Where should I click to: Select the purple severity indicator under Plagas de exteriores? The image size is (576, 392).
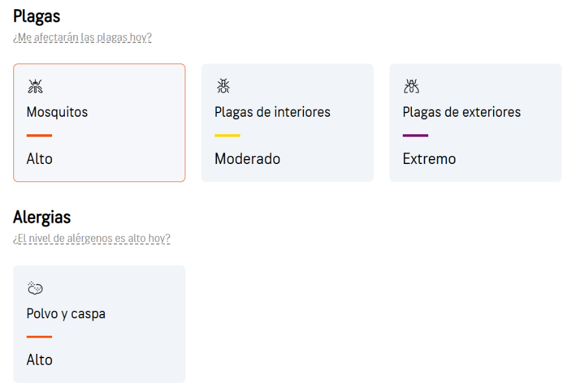tap(415, 134)
